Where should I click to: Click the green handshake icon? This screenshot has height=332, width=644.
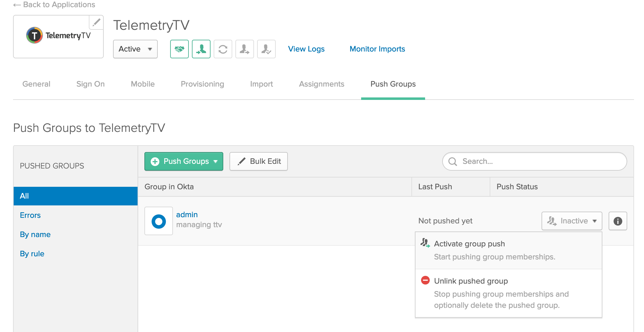[179, 49]
